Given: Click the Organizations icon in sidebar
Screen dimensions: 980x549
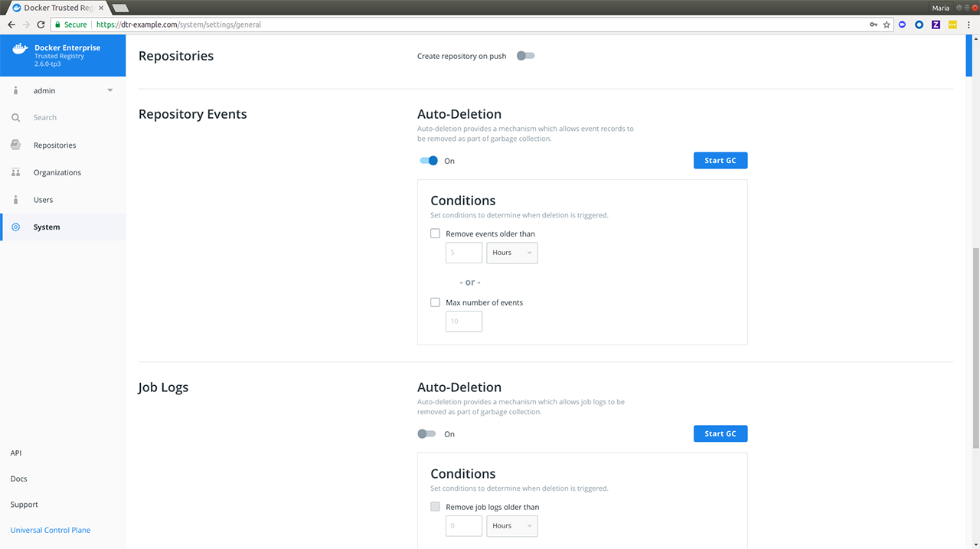Looking at the screenshot, I should pos(16,173).
